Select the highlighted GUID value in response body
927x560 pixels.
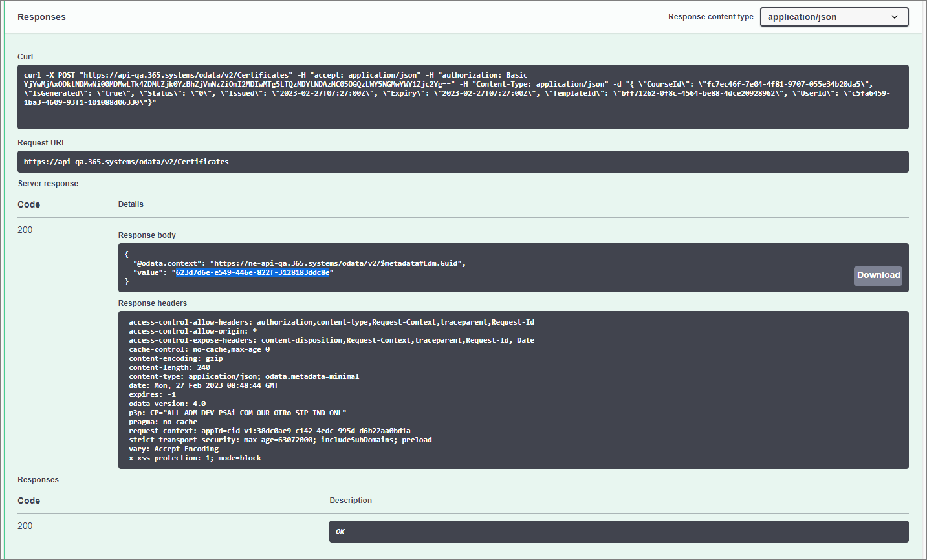click(254, 272)
